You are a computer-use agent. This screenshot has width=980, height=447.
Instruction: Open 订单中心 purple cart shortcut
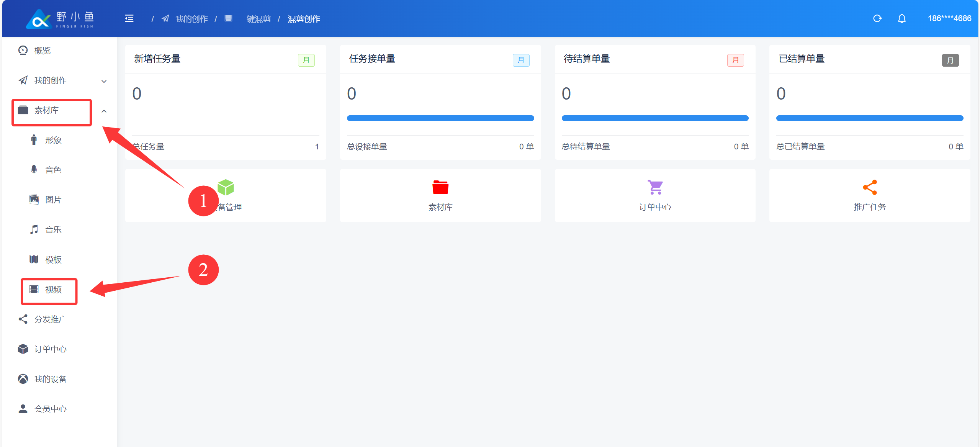coord(655,187)
